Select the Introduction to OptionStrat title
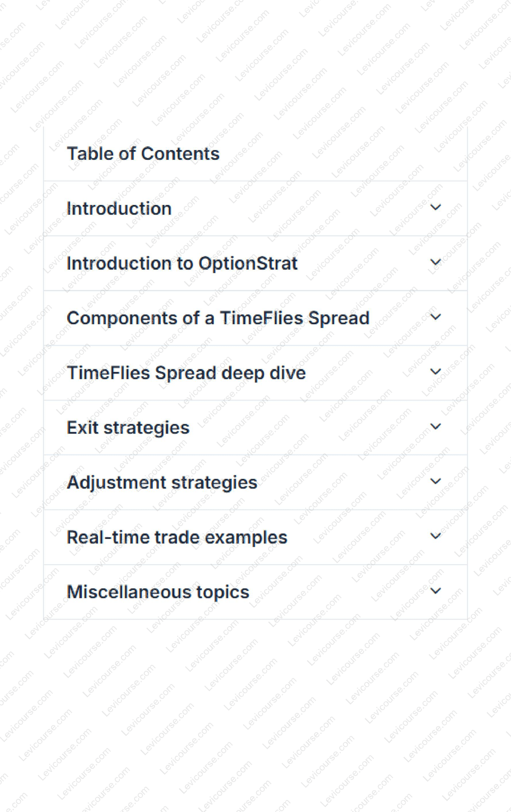The image size is (511, 812). (x=182, y=263)
